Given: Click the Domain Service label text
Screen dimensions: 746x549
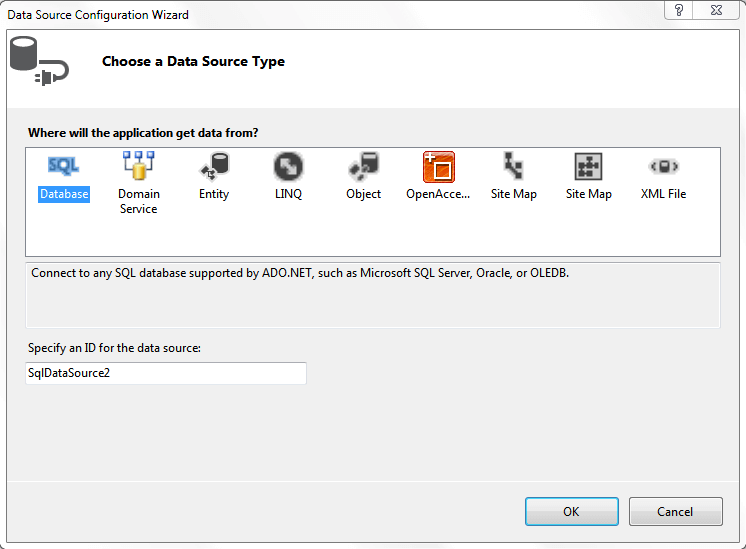Looking at the screenshot, I should (x=138, y=201).
